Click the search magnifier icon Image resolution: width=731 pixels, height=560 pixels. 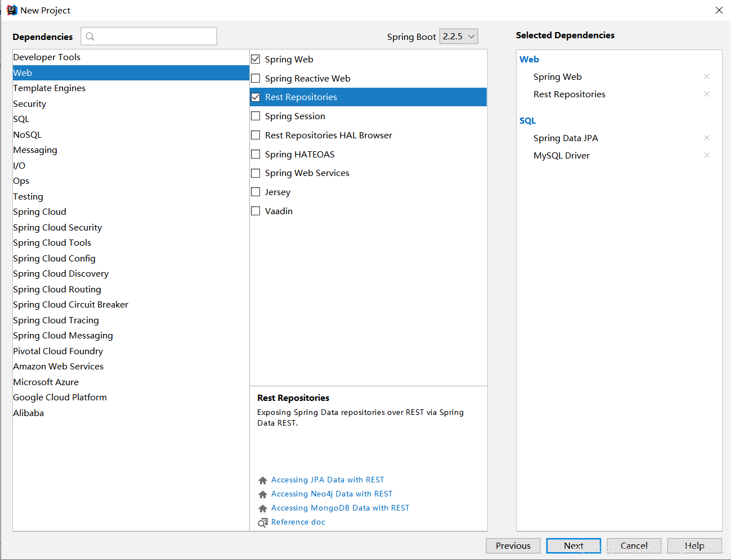click(90, 37)
